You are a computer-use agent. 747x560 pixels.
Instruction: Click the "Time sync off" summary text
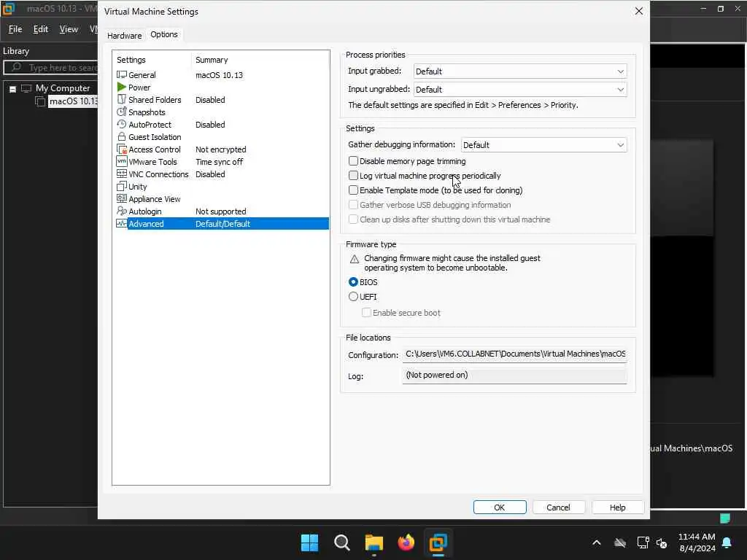click(x=219, y=162)
